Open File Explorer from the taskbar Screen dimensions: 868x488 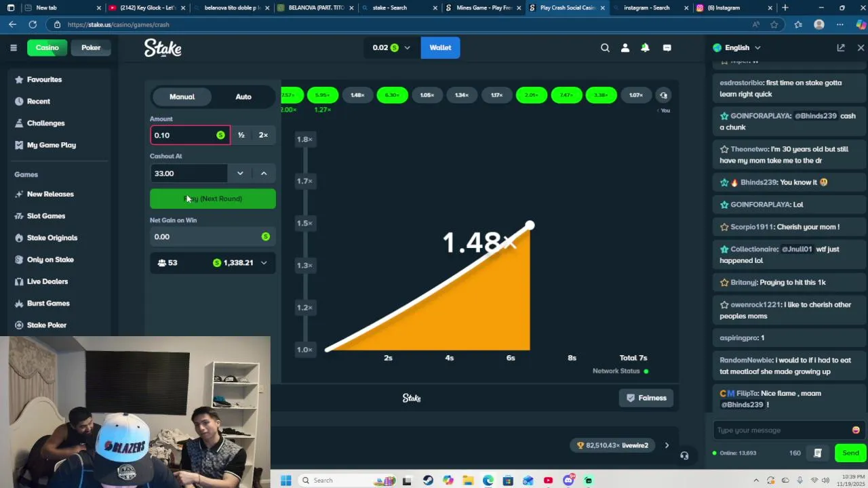[468, 481]
